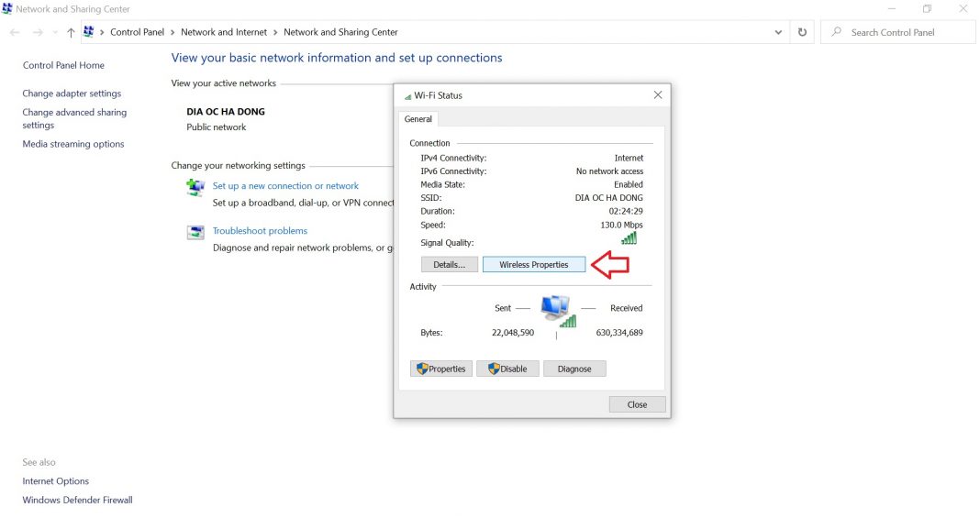Click the Control Panel address bar icon

[89, 32]
